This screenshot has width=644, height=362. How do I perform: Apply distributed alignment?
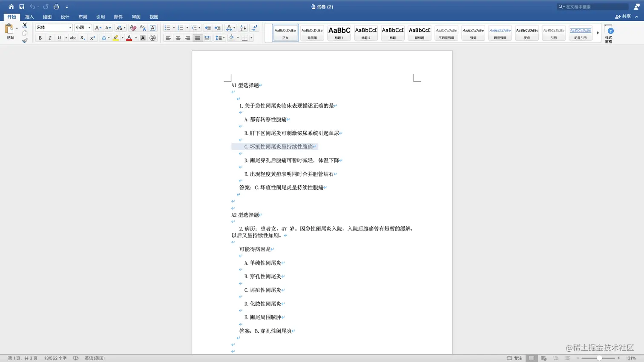coord(207,38)
